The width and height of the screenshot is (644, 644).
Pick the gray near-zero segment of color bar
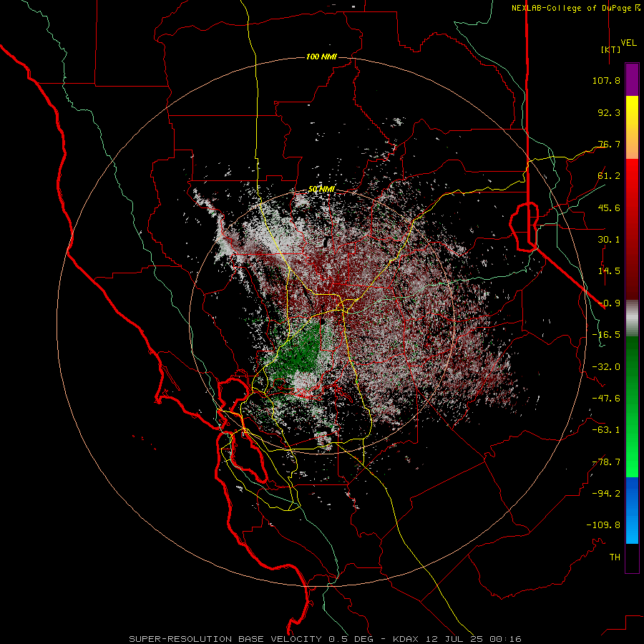(x=632, y=317)
